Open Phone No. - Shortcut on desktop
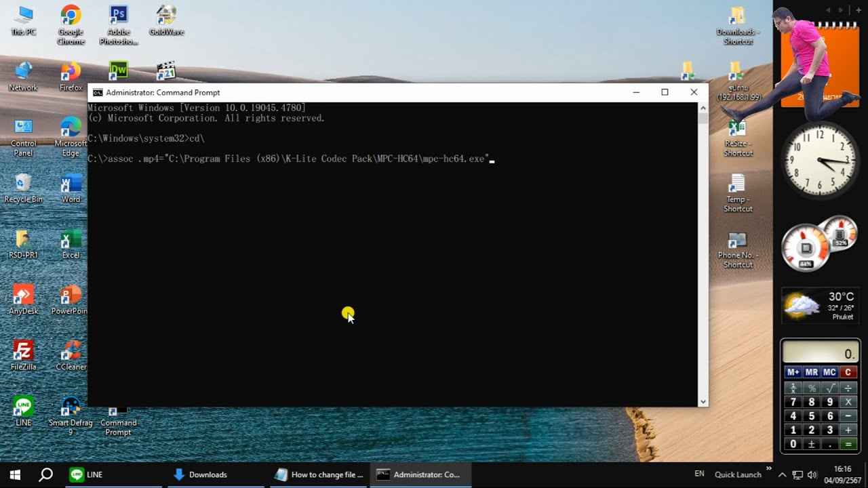 tap(738, 249)
